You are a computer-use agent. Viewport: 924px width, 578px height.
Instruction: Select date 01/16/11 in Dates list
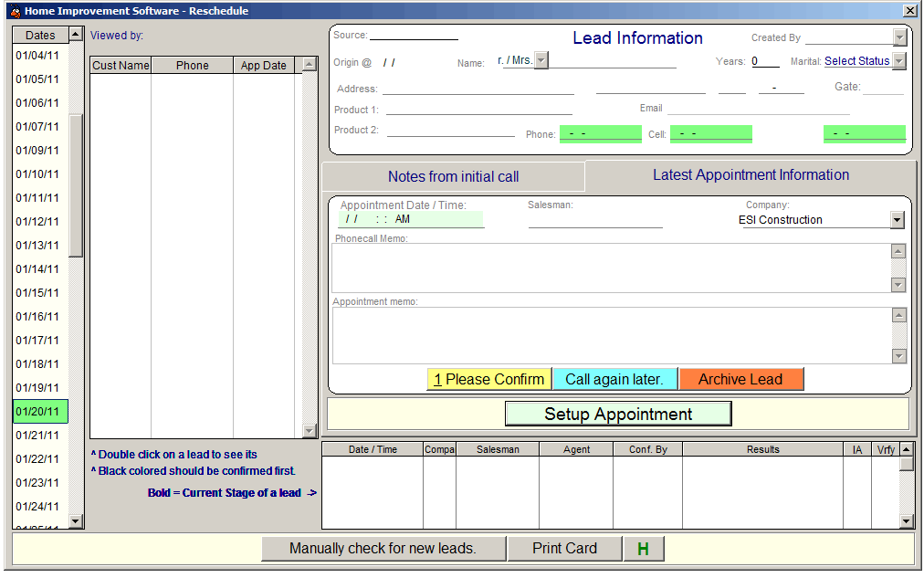40,317
